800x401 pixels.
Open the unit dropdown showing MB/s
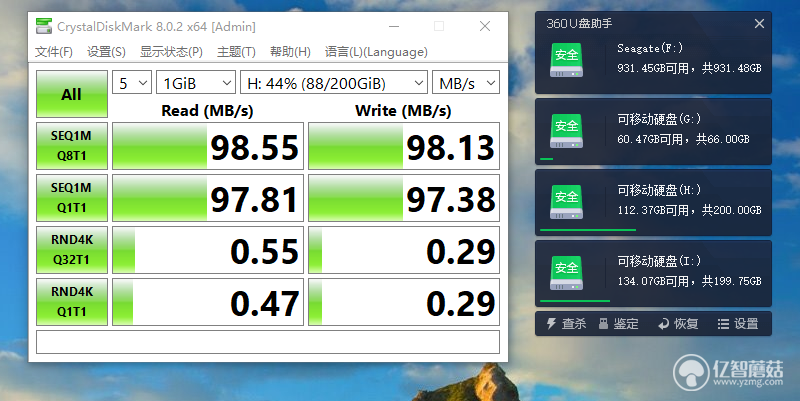tap(466, 83)
